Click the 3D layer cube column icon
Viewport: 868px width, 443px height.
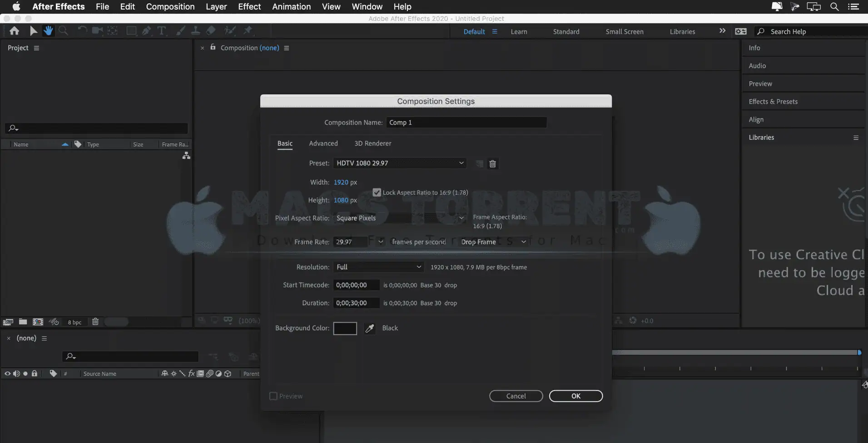pyautogui.click(x=228, y=374)
